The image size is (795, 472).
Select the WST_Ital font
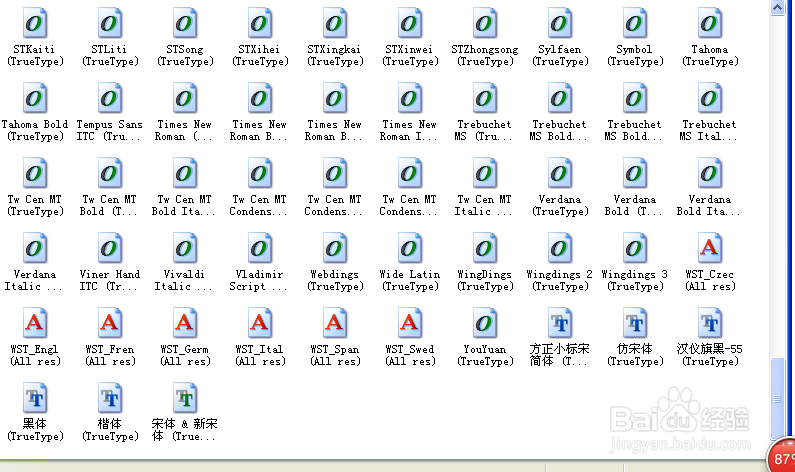[260, 323]
